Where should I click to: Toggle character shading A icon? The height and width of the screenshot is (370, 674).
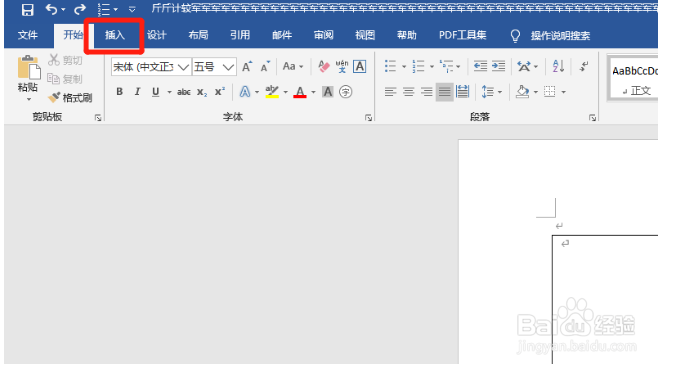tap(328, 92)
